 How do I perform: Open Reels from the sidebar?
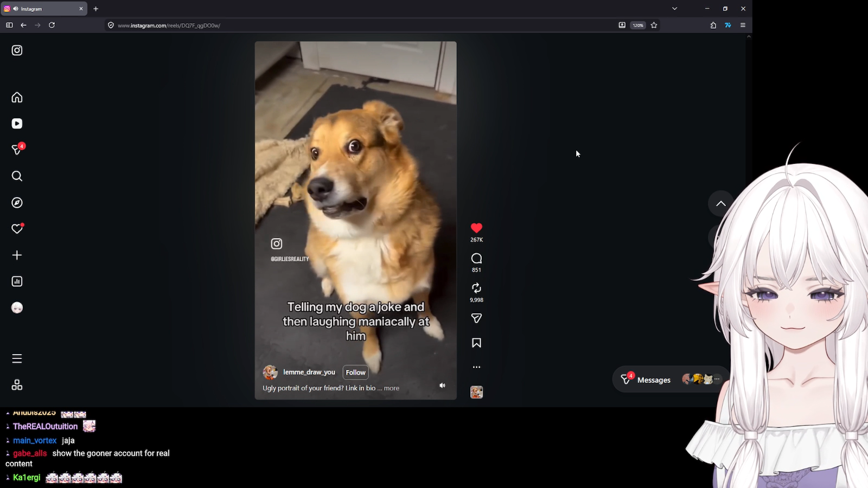[17, 124]
